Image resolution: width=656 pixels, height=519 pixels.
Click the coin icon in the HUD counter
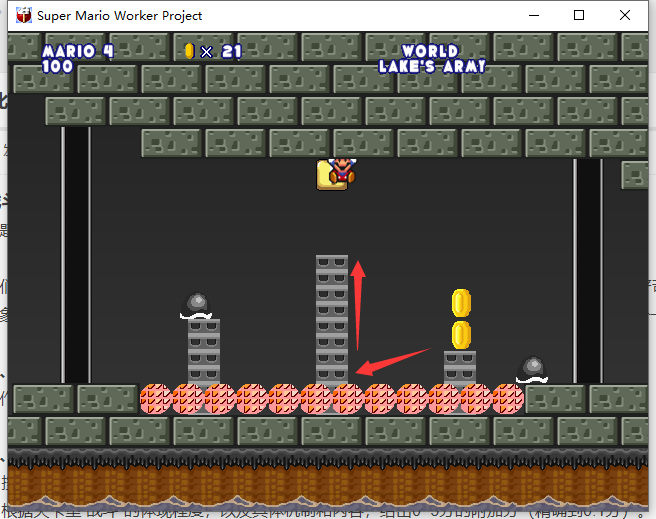[x=190, y=51]
